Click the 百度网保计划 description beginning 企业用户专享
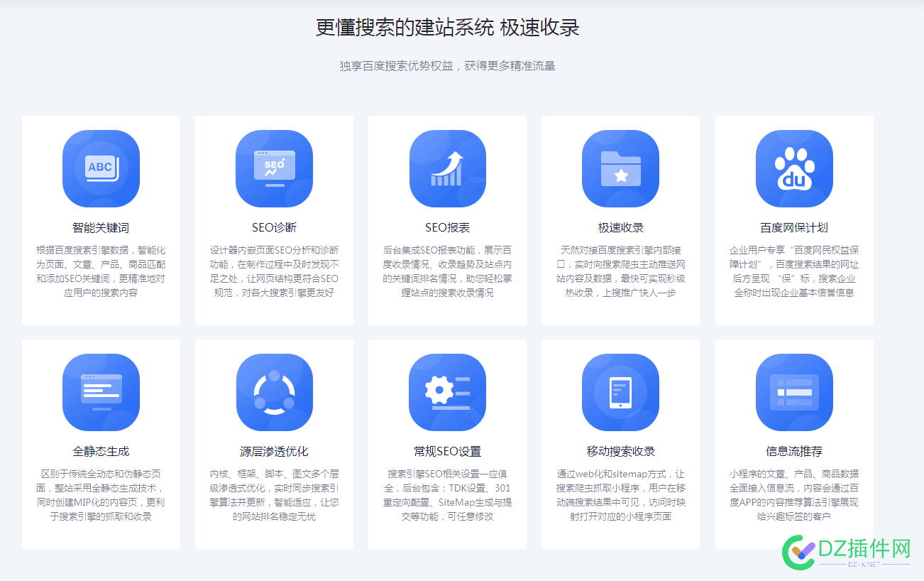This screenshot has height=581, width=924. click(x=794, y=271)
